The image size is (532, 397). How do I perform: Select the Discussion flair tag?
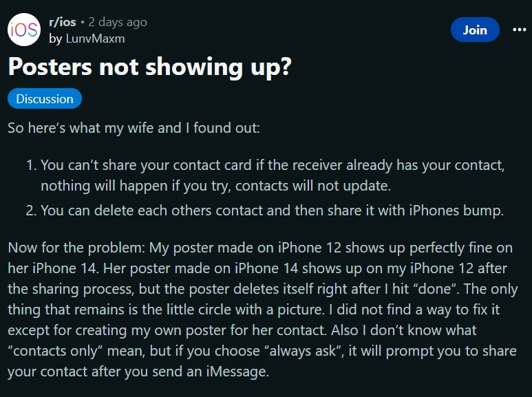(45, 99)
